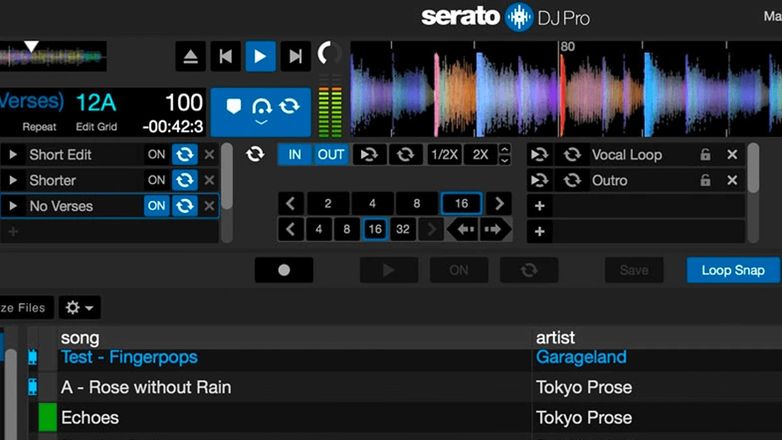Click the Loop Snap button

coord(732,270)
